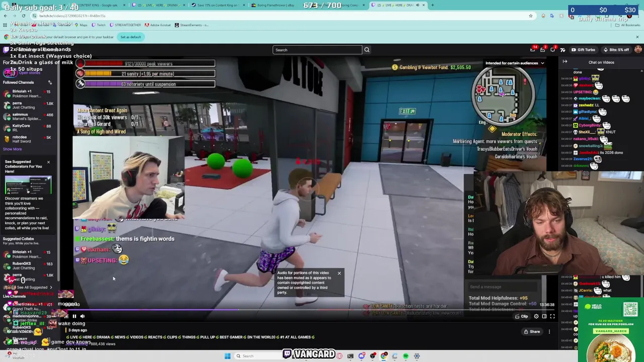Share this video
This screenshot has height=362, width=644.
532,331
